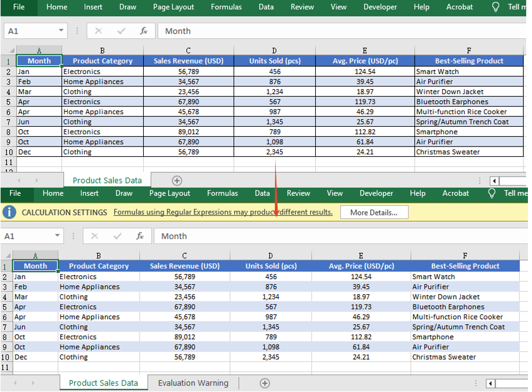This screenshot has width=532, height=392.
Task: Open Page Layout tab in bottom ribbon
Action: click(x=170, y=193)
